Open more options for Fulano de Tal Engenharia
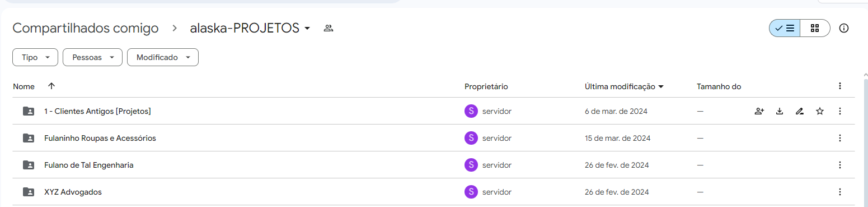868x207 pixels. pos(839,165)
